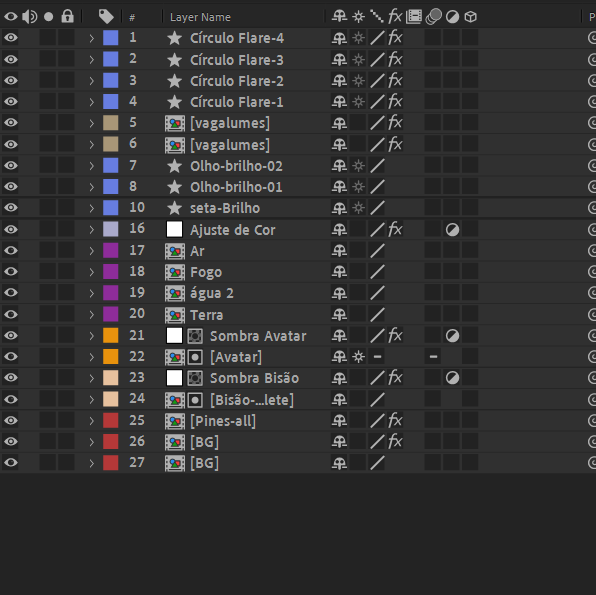Click the Label tag column header icon
The height and width of the screenshot is (595, 596).
click(106, 16)
